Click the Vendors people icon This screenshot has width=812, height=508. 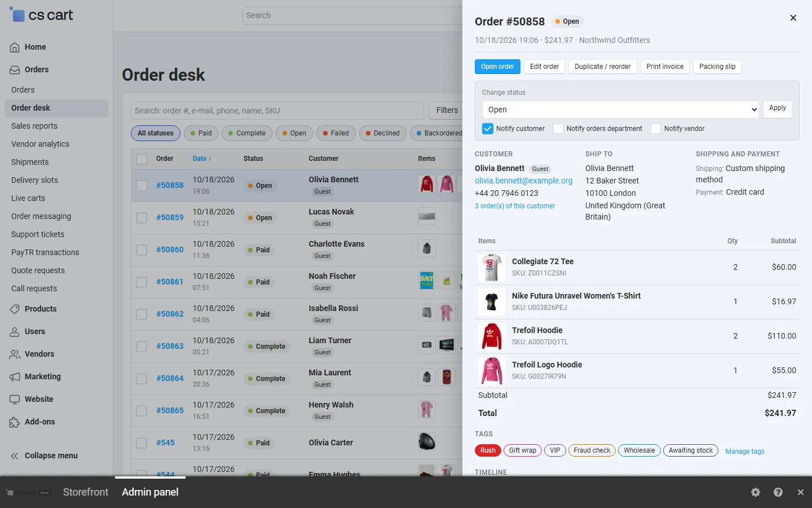click(15, 354)
